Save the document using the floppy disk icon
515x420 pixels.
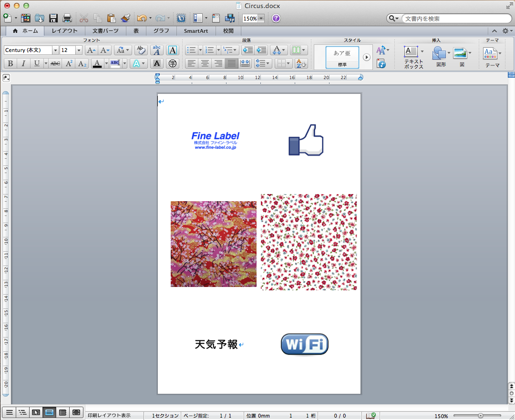tap(53, 18)
